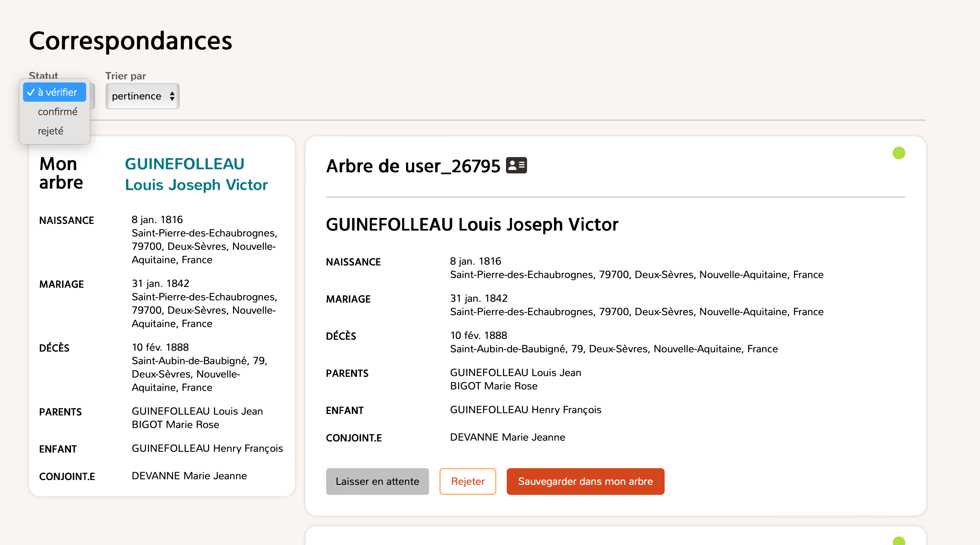980x545 pixels.
Task: Open the user_26795 profile card icon
Action: 516,166
